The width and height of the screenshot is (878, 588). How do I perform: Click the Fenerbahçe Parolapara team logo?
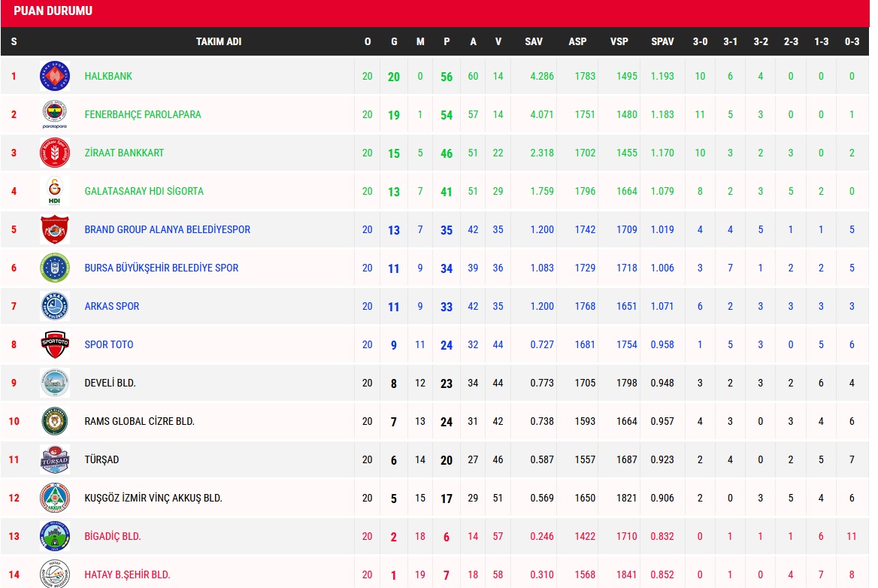point(55,114)
